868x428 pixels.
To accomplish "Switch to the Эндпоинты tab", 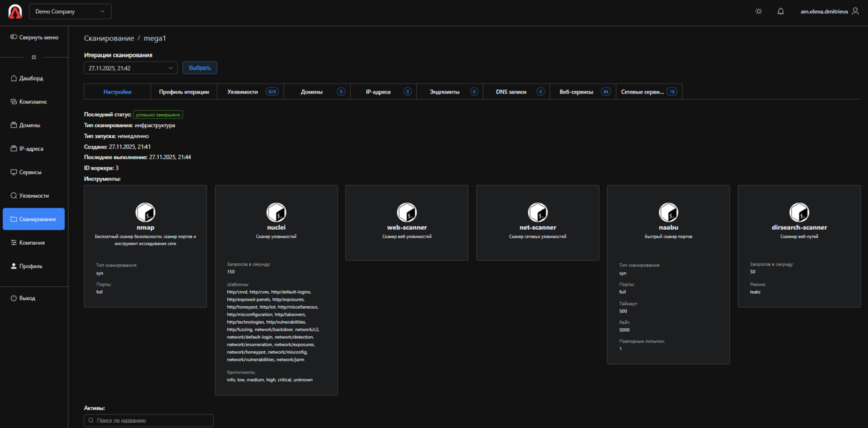I will click(x=450, y=92).
